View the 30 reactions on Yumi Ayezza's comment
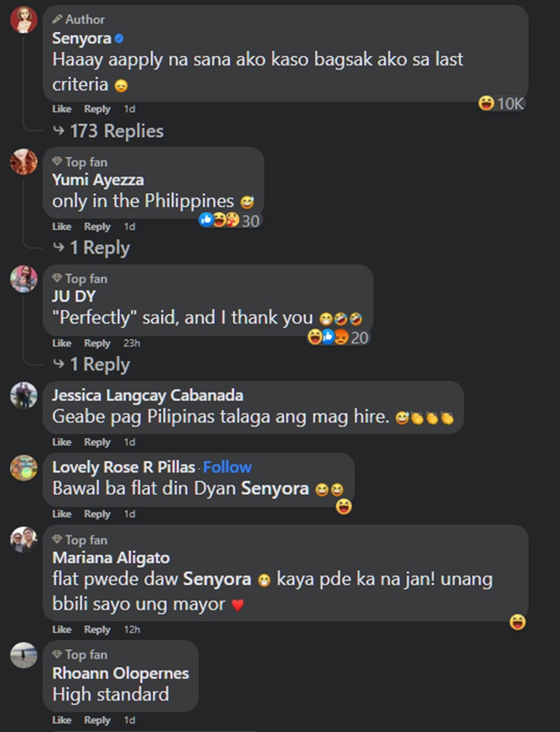 click(x=229, y=220)
